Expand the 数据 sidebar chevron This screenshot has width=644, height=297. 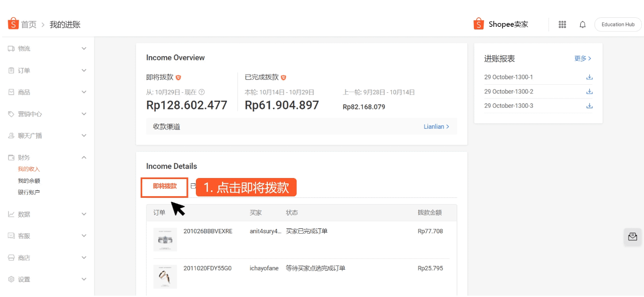(84, 214)
